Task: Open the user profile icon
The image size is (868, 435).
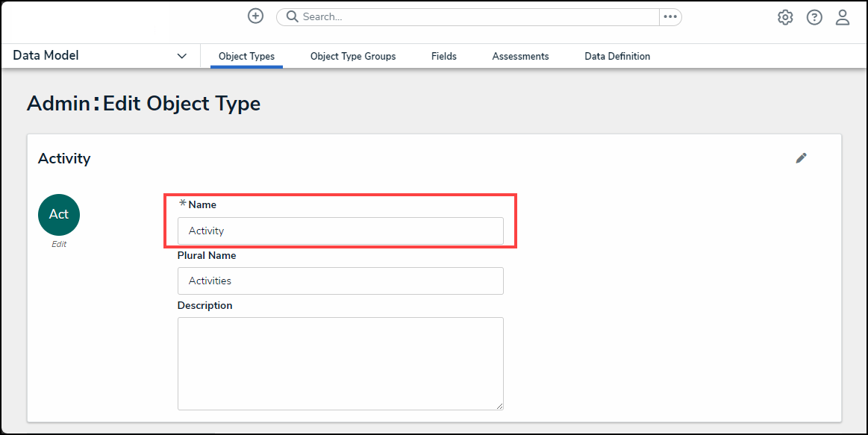Action: click(x=843, y=17)
